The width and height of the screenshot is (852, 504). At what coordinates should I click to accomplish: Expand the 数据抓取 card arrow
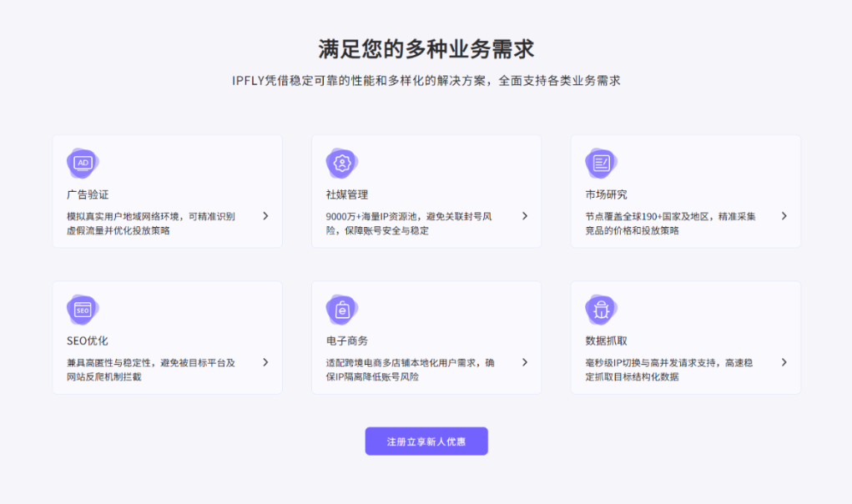click(x=784, y=362)
